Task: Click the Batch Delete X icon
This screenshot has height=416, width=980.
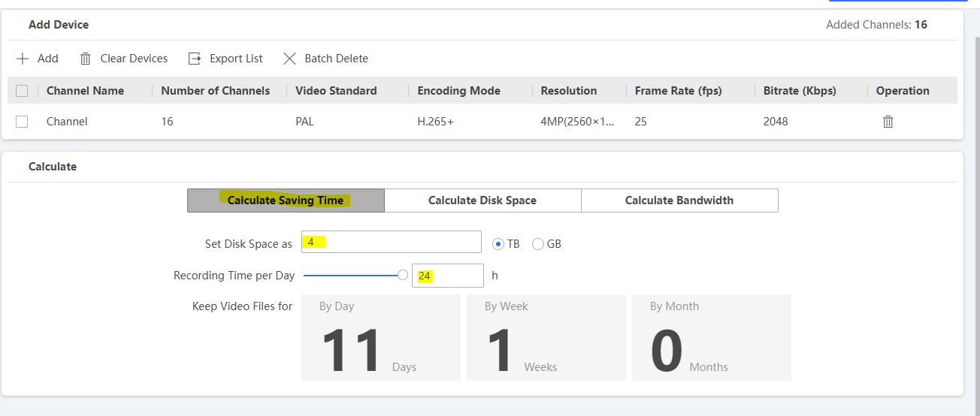Action: pyautogui.click(x=289, y=59)
